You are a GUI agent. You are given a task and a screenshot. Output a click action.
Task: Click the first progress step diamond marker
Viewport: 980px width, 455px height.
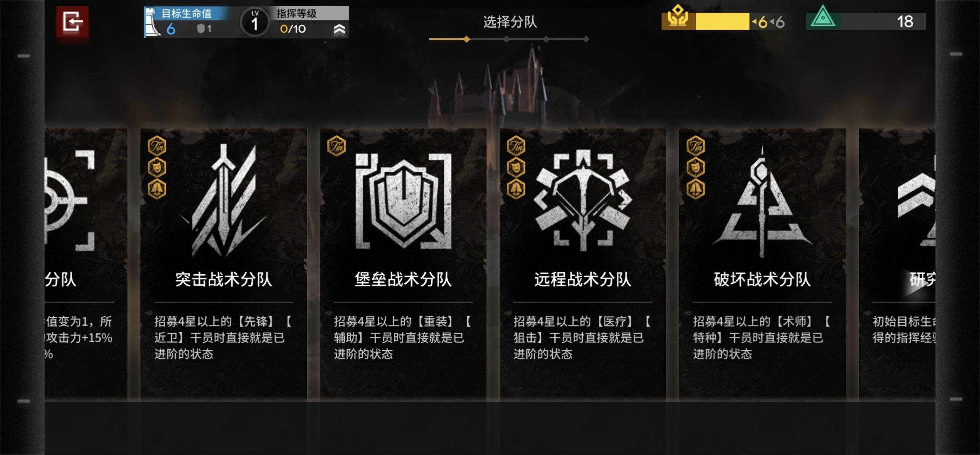[466, 39]
